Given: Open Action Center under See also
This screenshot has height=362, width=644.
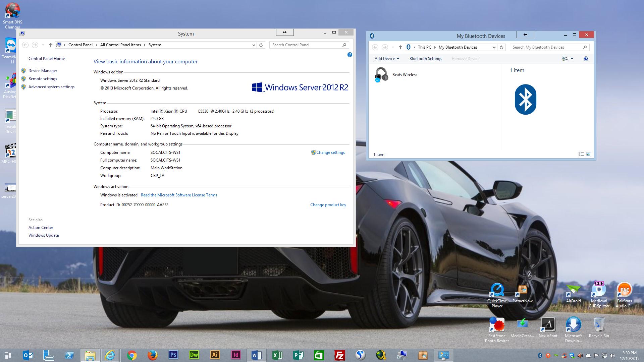Looking at the screenshot, I should 41,228.
